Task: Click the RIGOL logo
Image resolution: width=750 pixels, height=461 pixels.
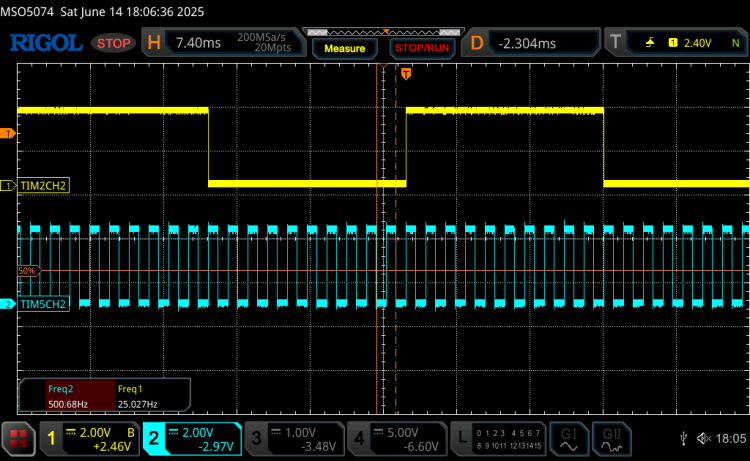Action: tap(46, 43)
